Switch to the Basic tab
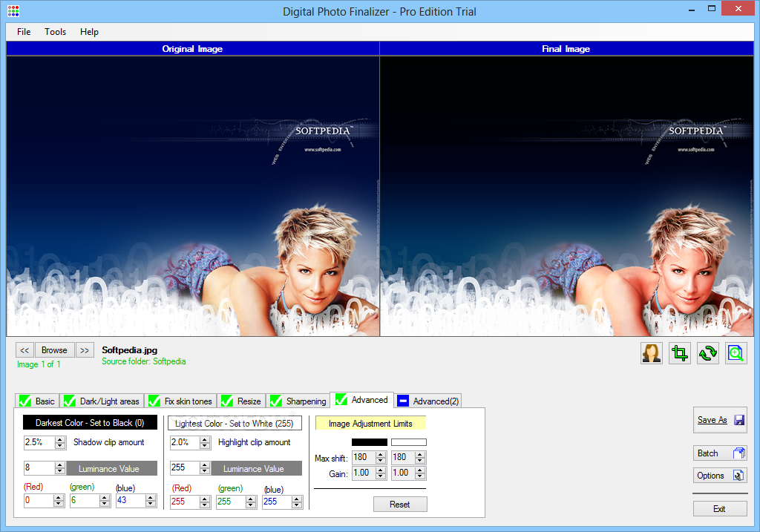Image resolution: width=760 pixels, height=532 pixels. coord(37,401)
